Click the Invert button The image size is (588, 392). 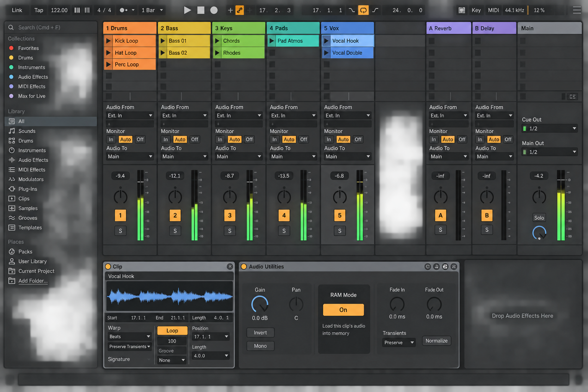(x=260, y=333)
